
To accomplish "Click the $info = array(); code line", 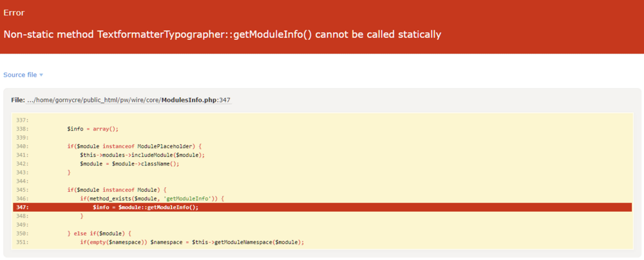I will click(93, 129).
